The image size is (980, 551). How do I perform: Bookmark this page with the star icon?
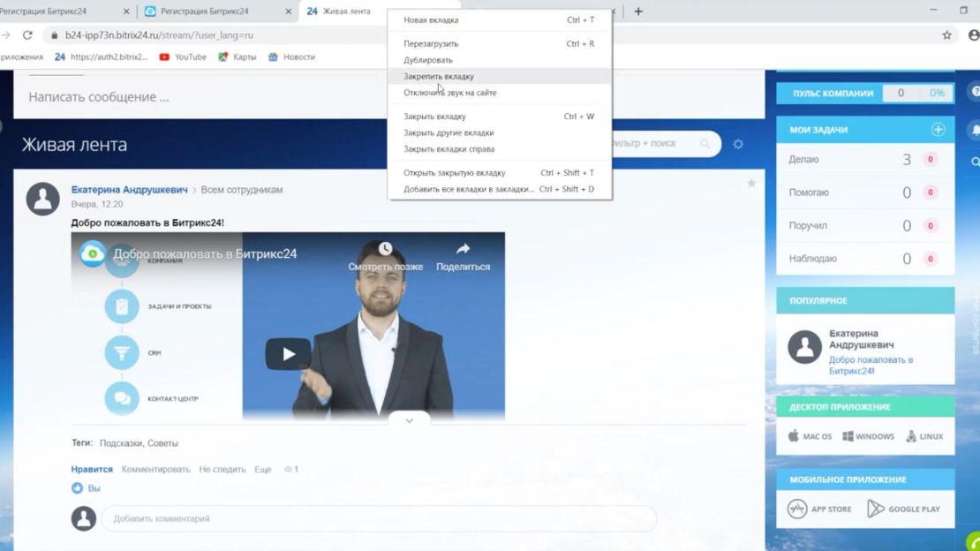tap(946, 35)
